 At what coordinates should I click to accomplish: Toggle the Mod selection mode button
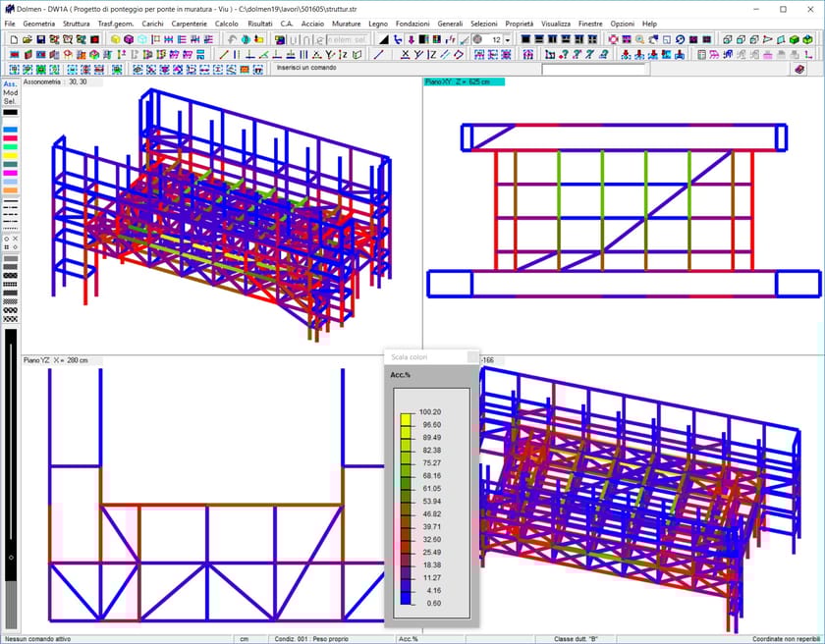pos(10,92)
